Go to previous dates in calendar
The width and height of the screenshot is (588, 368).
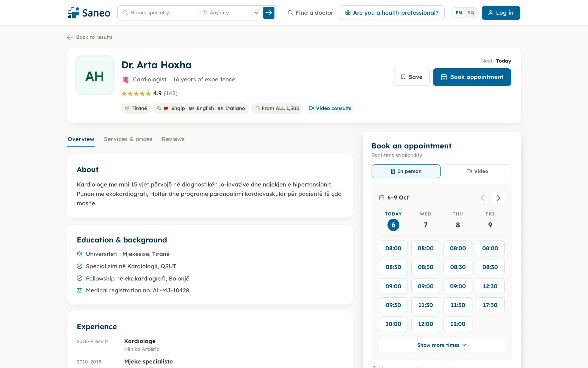point(483,198)
